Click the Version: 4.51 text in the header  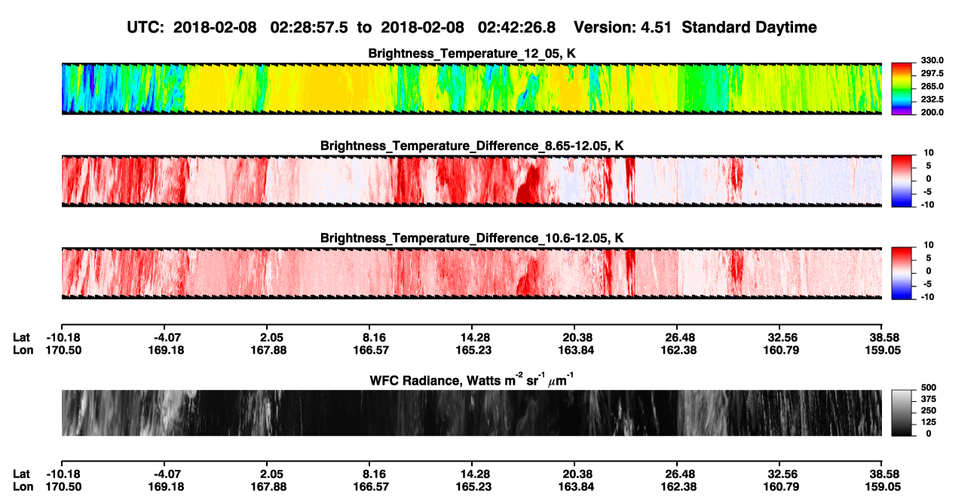(x=623, y=27)
